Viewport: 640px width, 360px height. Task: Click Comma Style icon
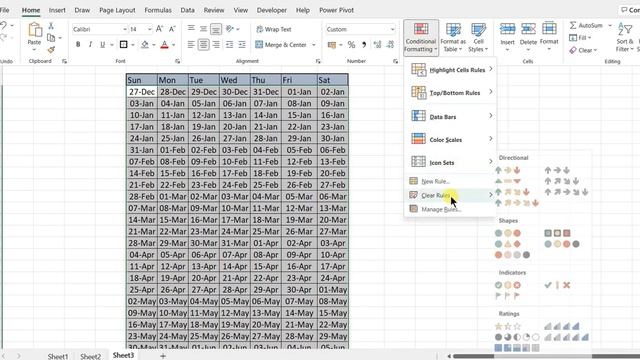(364, 45)
